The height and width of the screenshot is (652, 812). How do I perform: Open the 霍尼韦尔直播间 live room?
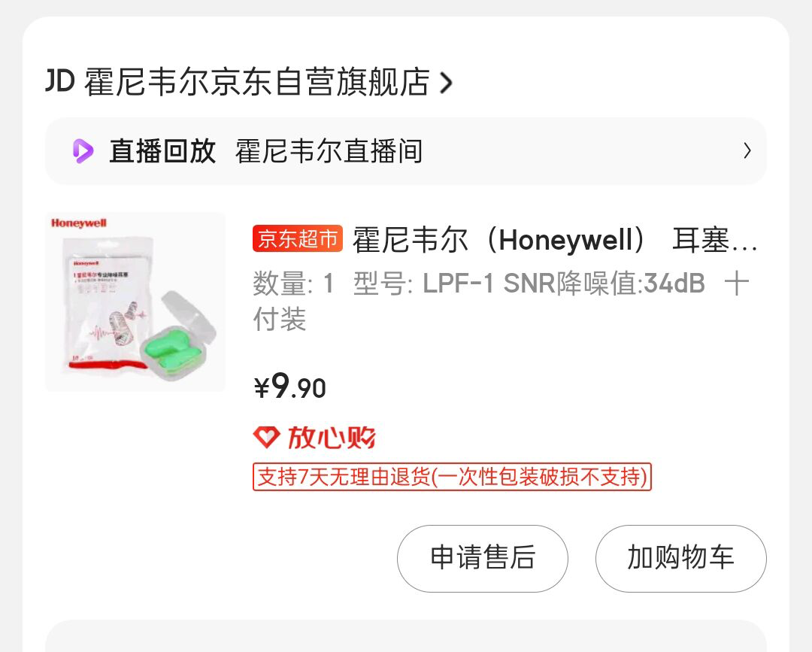coord(329,151)
